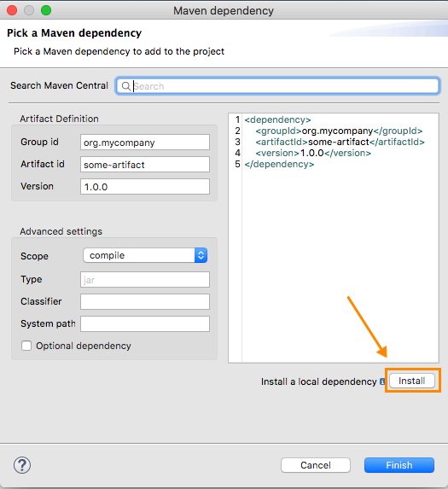Click the Cancel button
This screenshot has width=448, height=489.
(316, 465)
